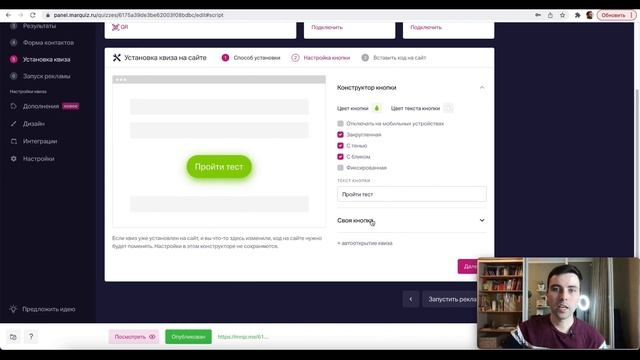Click the Обновить browser update button
This screenshot has height=360, width=640.
tap(616, 15)
